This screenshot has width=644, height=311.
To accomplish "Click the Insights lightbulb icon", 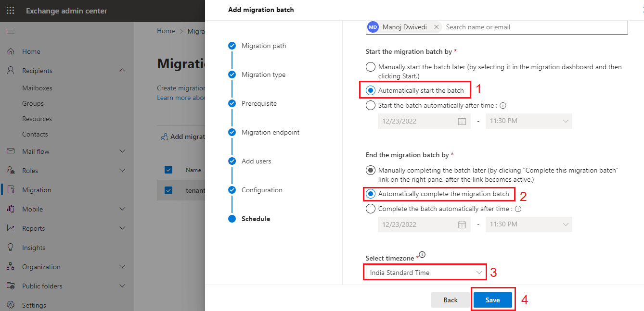I will pyautogui.click(x=11, y=248).
